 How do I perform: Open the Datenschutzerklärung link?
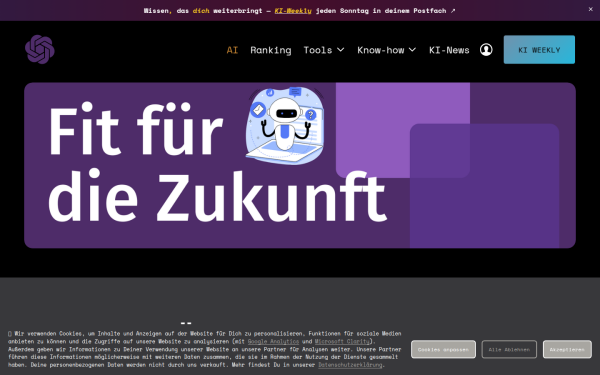coord(350,365)
